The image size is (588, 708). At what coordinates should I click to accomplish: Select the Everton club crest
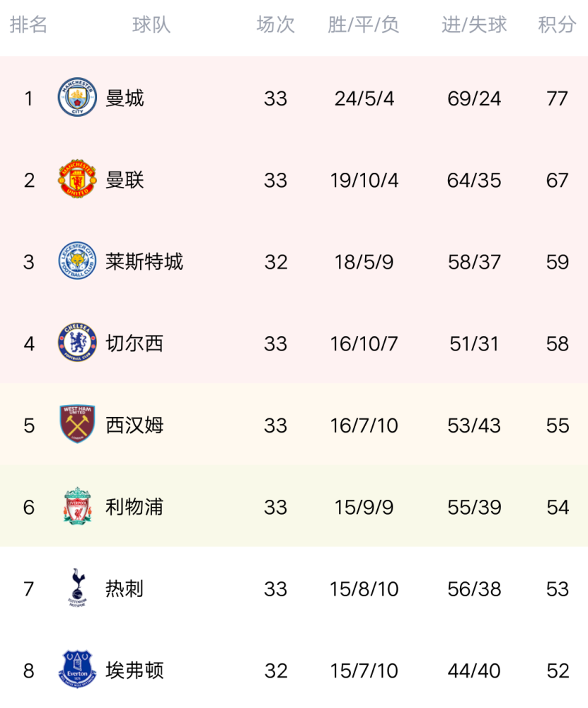click(77, 669)
